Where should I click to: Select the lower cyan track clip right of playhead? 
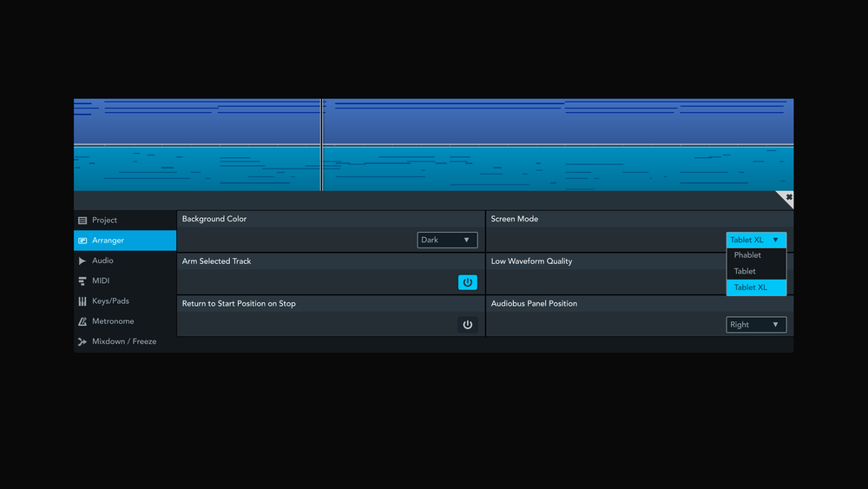click(557, 169)
